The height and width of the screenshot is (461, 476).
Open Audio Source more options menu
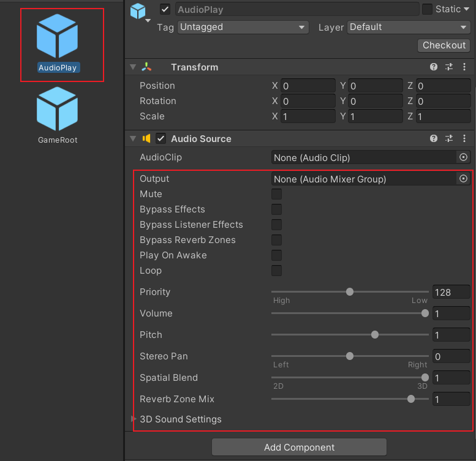(464, 139)
